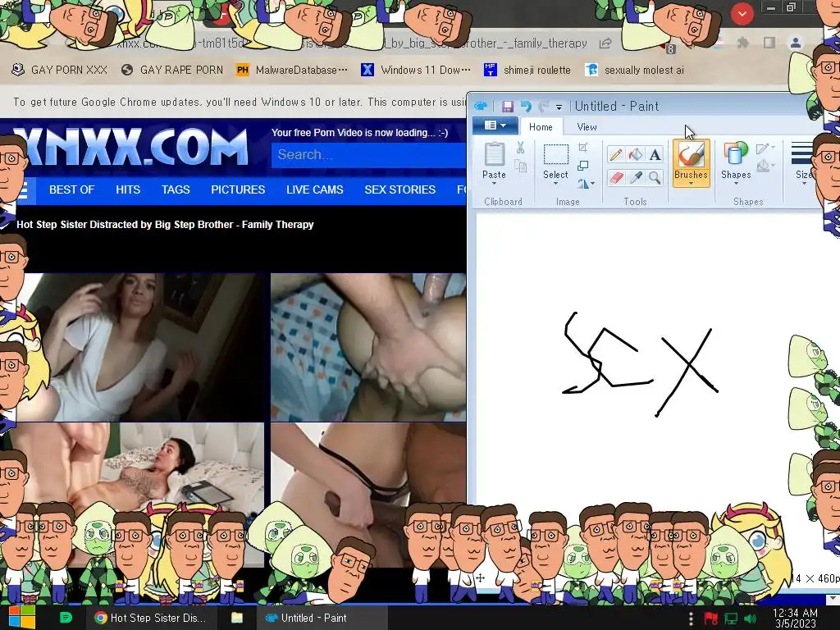
Task: Open Chrome profile avatar icon
Action: [x=796, y=43]
